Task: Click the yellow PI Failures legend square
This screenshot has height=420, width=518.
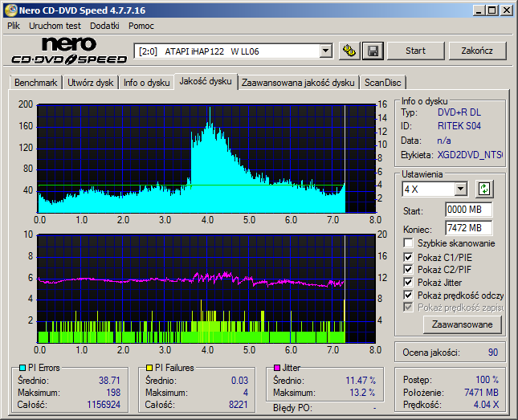Action: [149, 368]
